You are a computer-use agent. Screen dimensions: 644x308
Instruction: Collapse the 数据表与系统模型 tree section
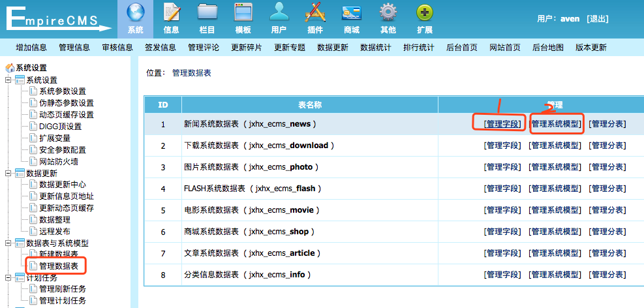[x=8, y=243]
